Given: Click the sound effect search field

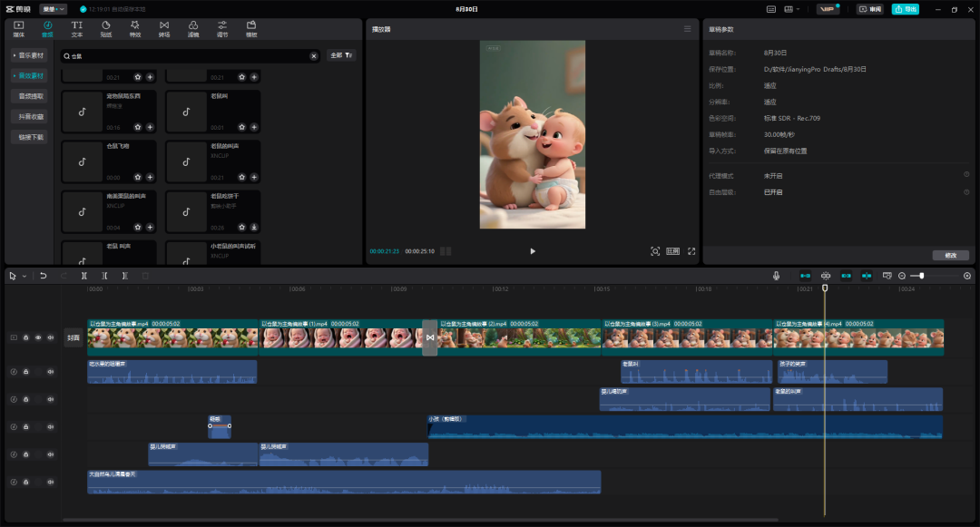Looking at the screenshot, I should pos(188,56).
